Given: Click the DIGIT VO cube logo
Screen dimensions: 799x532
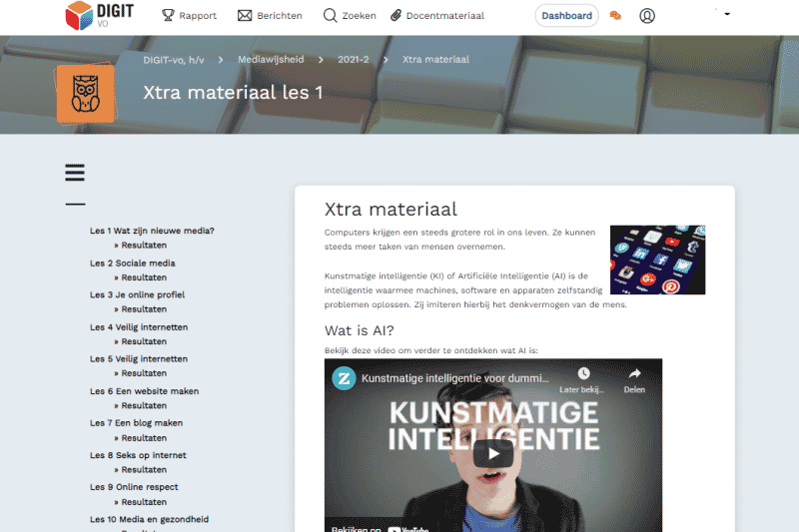Looking at the screenshot, I should coord(79,16).
